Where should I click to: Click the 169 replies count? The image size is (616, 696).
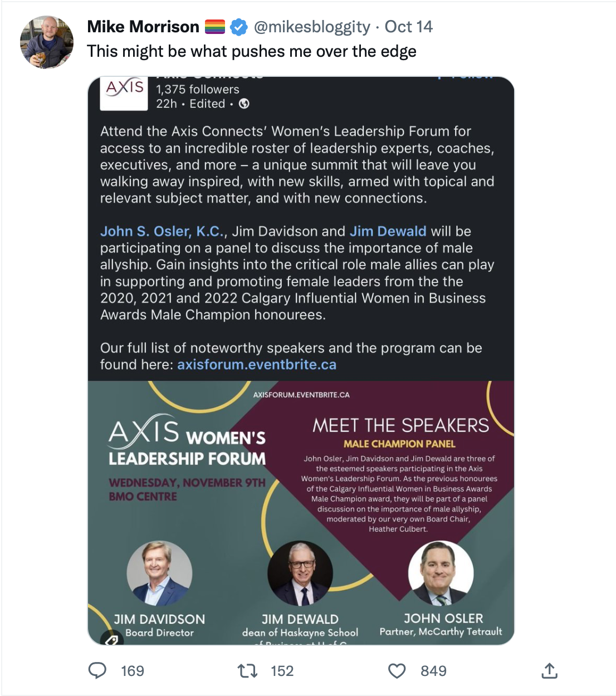click(x=133, y=671)
